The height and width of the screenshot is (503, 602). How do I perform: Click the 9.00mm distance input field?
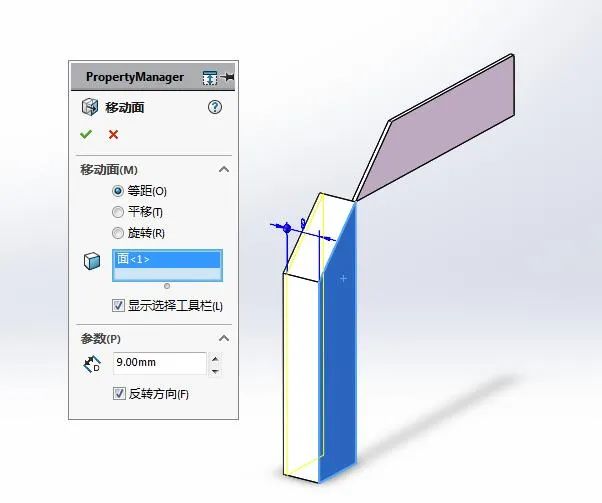tap(160, 363)
